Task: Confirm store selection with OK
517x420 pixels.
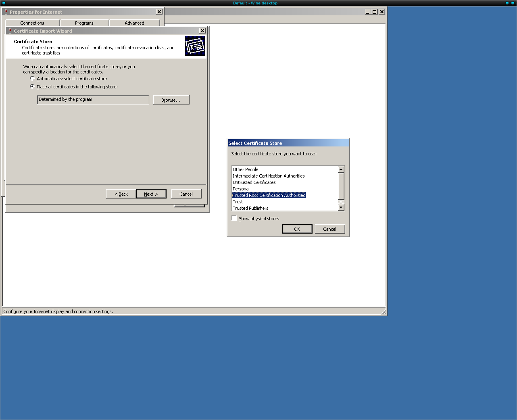Action: pyautogui.click(x=297, y=229)
